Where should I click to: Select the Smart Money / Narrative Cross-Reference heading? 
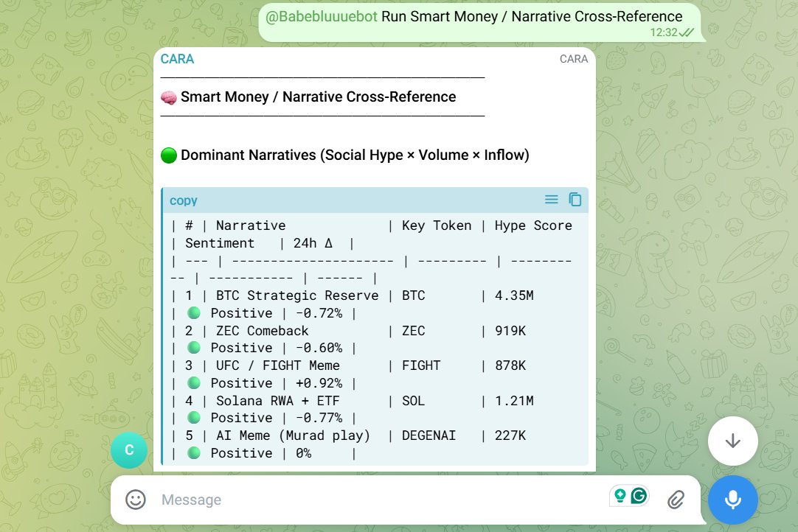pos(318,97)
